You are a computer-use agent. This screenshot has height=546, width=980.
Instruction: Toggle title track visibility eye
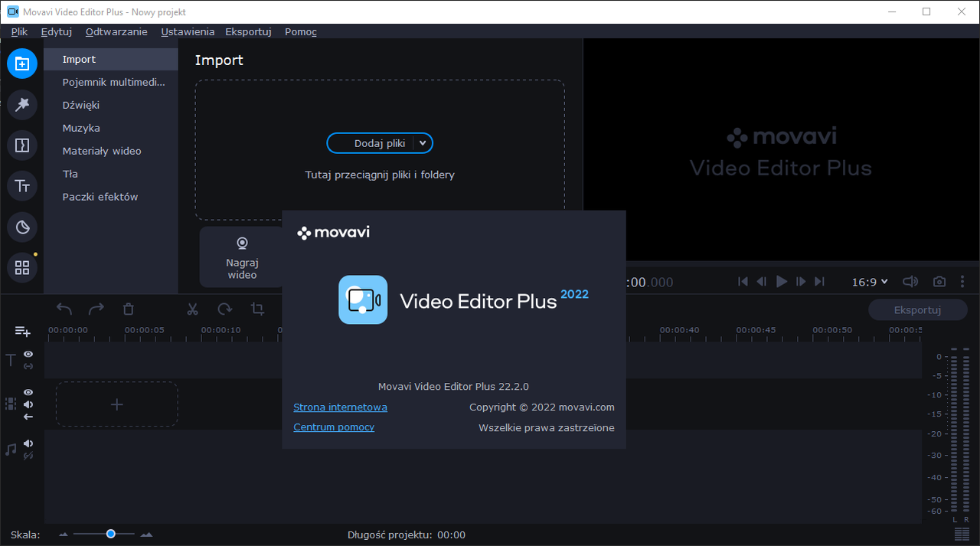pyautogui.click(x=28, y=354)
